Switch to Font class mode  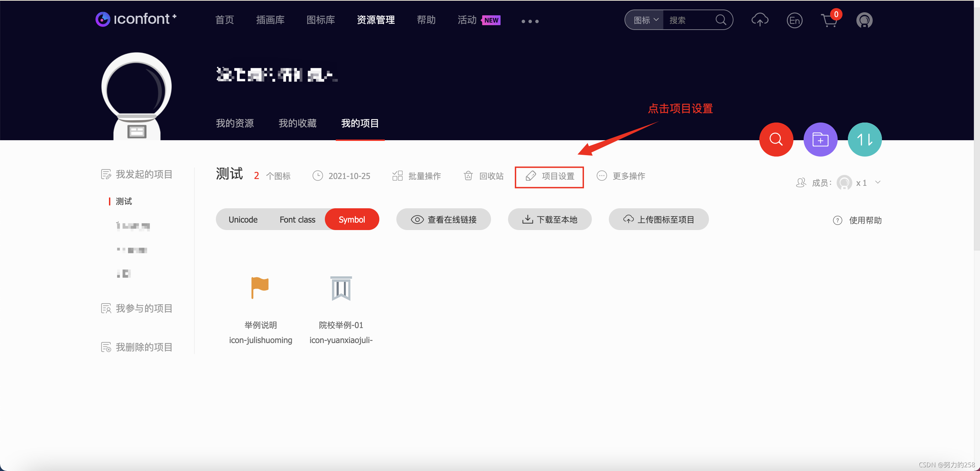297,220
